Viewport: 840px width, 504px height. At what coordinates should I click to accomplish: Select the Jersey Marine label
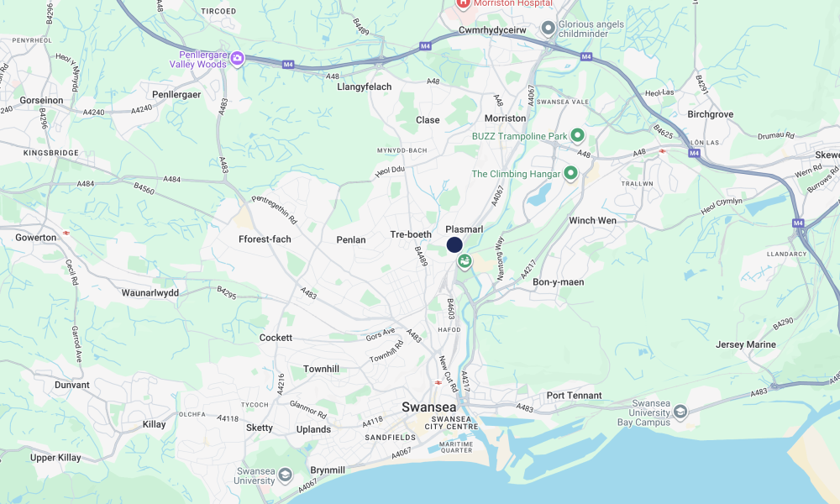(746, 344)
